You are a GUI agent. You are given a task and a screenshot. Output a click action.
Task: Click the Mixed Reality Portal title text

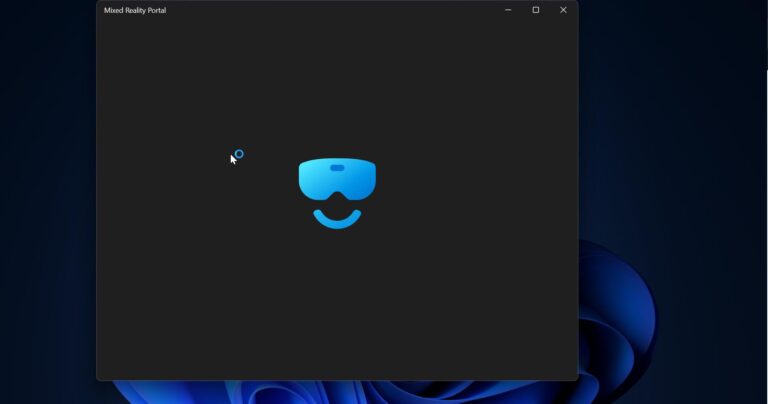click(x=135, y=10)
